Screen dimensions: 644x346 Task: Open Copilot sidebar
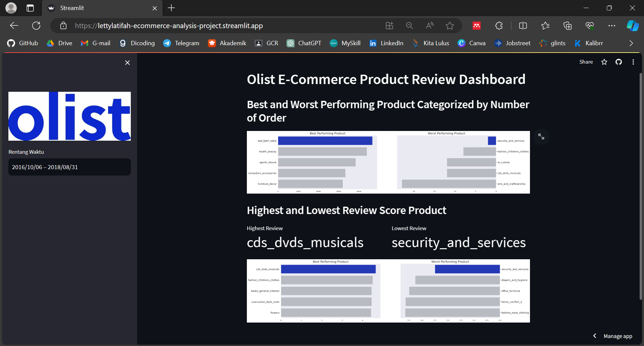coord(633,25)
